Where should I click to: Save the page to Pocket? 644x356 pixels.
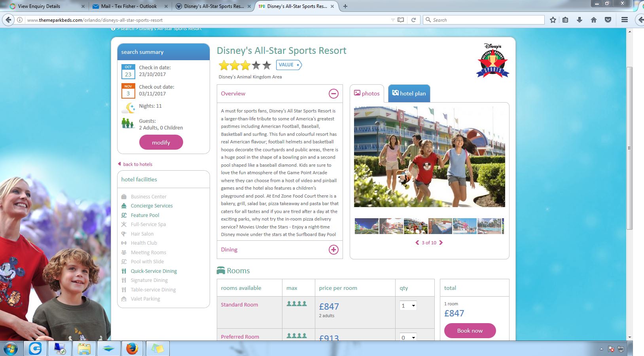pos(608,20)
